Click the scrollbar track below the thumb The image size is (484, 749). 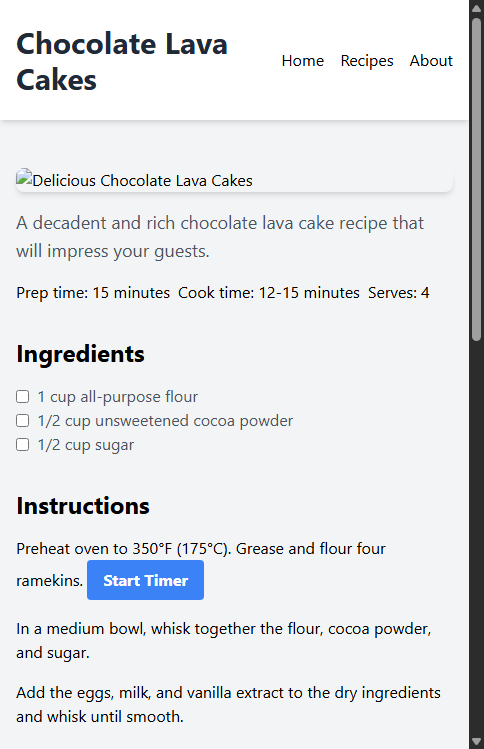click(x=476, y=537)
